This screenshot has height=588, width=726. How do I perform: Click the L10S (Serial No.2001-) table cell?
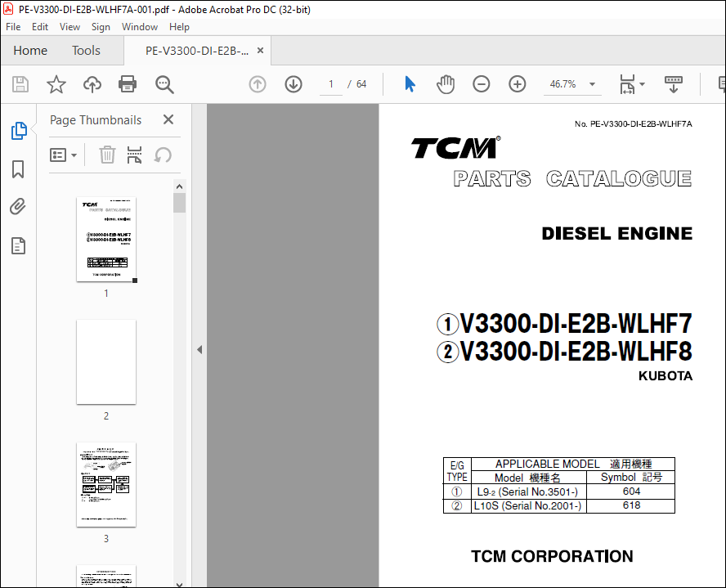[x=528, y=506]
